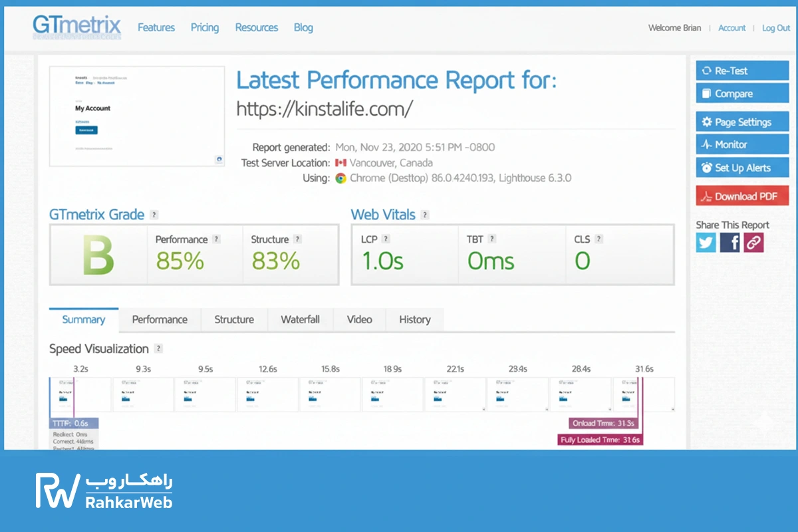Screen dimensions: 798x532
Task: Click the LCP 1.0s value
Action: pos(382,261)
